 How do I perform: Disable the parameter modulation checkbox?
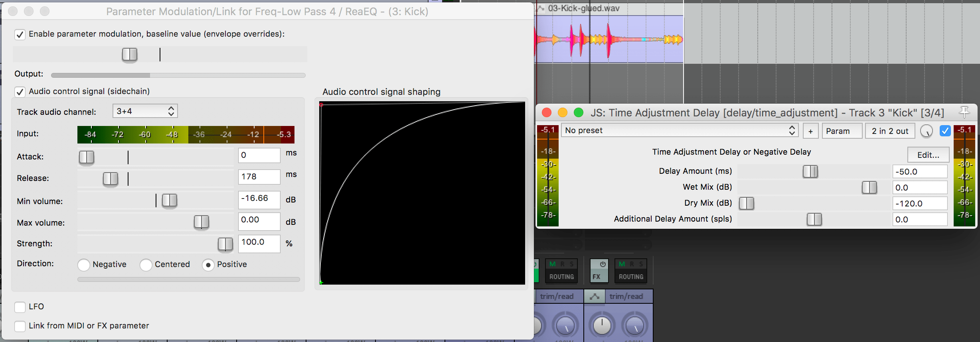tap(20, 35)
